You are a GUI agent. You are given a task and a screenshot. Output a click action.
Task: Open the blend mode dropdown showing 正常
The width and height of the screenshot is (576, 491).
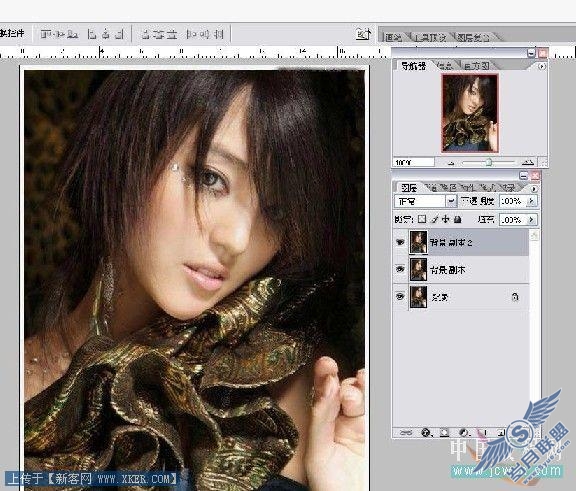tap(425, 201)
